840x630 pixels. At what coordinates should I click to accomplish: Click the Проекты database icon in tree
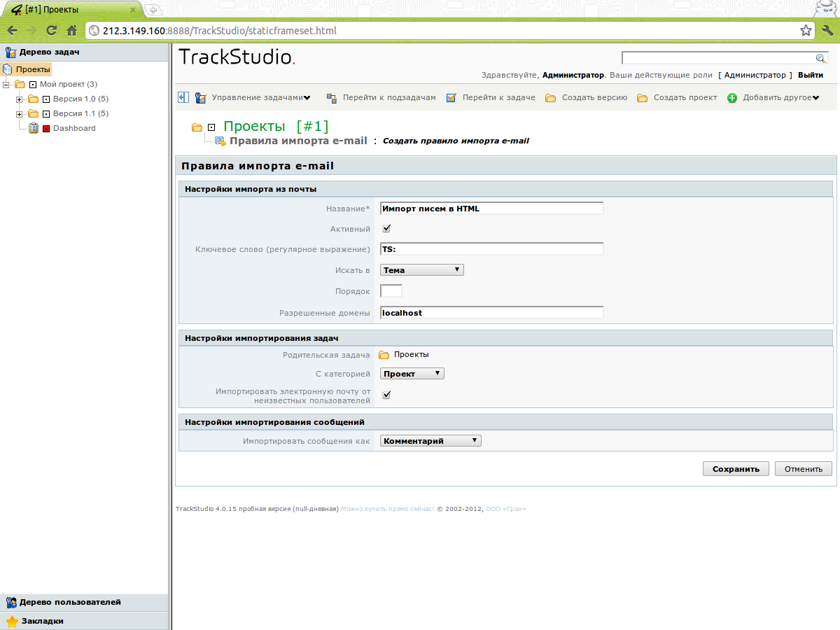click(8, 69)
